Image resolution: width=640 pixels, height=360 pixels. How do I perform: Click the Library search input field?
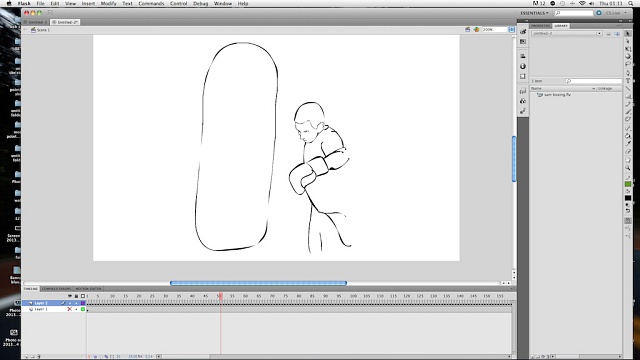coord(593,81)
